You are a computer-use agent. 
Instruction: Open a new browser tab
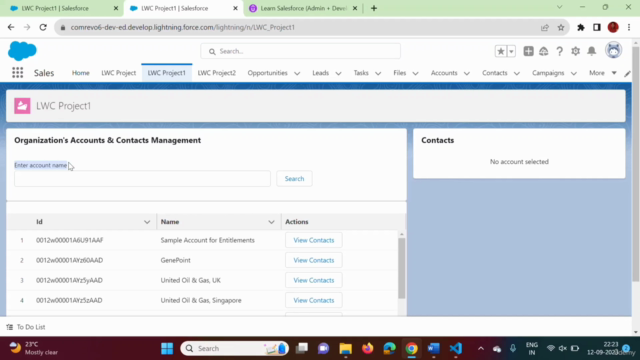[374, 8]
